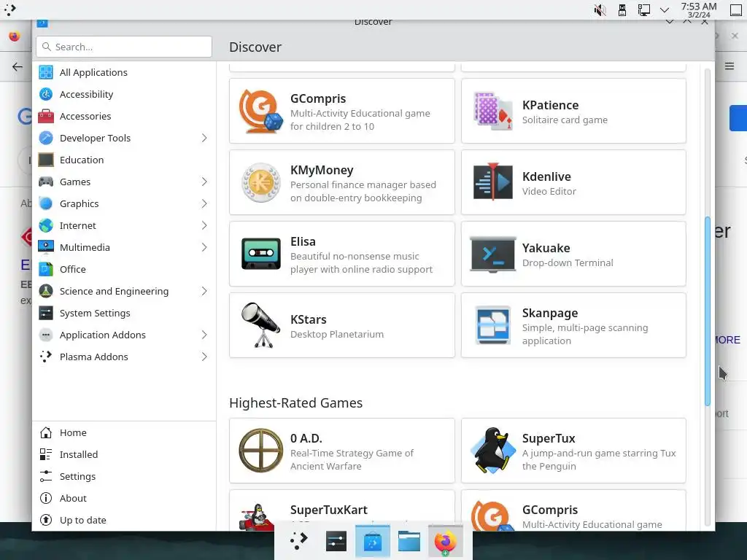Click the Firefox back arrow behind Discover
The height and width of the screenshot is (560, 747).
click(x=18, y=66)
